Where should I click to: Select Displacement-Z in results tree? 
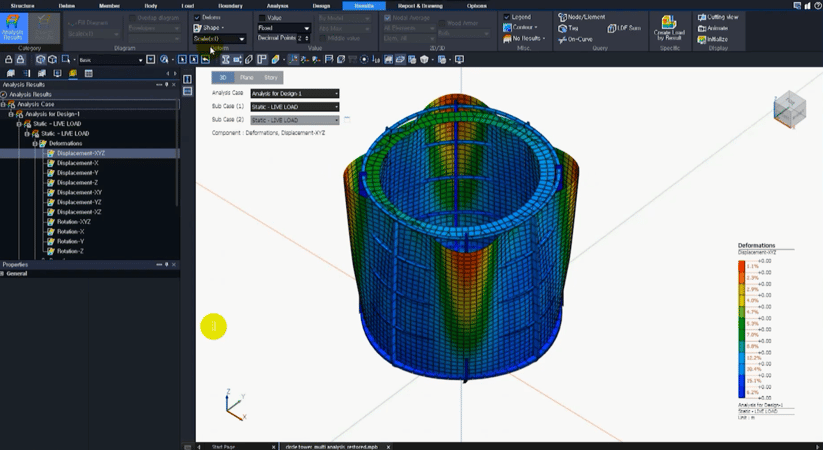click(77, 182)
